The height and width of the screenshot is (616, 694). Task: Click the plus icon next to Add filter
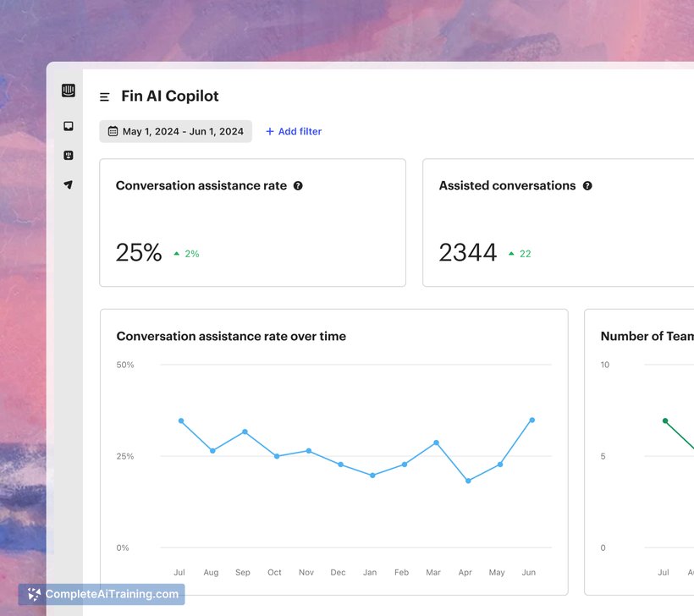[x=269, y=131]
